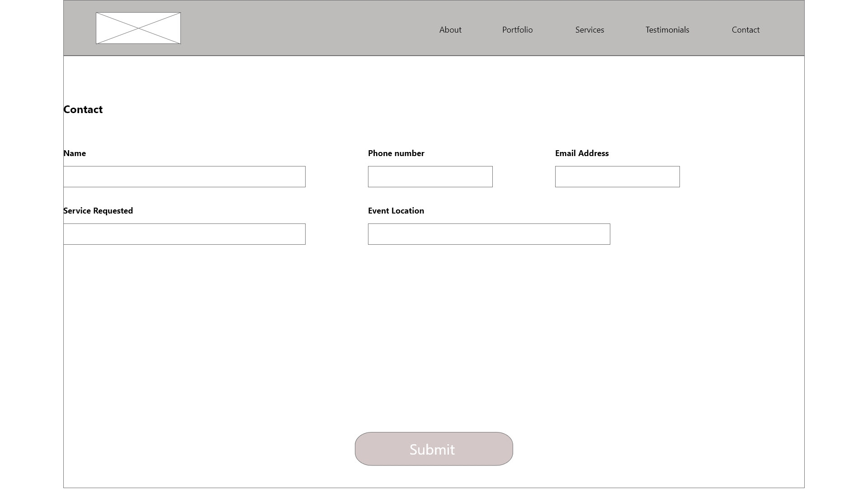This screenshot has height=489, width=868.
Task: Focus the Phone number input field
Action: click(430, 176)
